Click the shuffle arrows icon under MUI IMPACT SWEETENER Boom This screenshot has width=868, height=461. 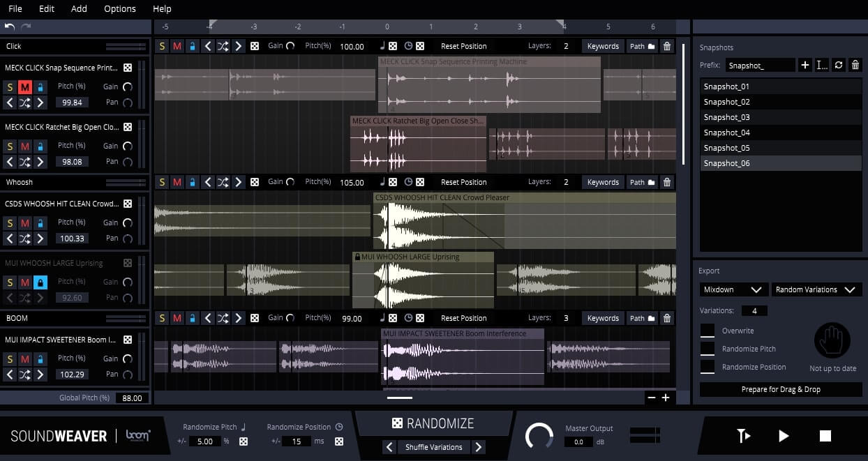click(x=27, y=375)
